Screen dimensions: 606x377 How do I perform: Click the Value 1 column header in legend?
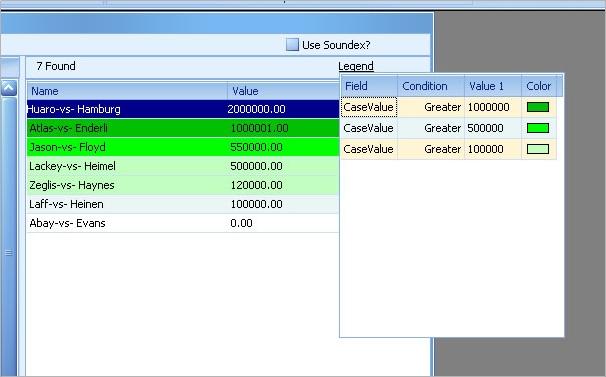point(493,86)
